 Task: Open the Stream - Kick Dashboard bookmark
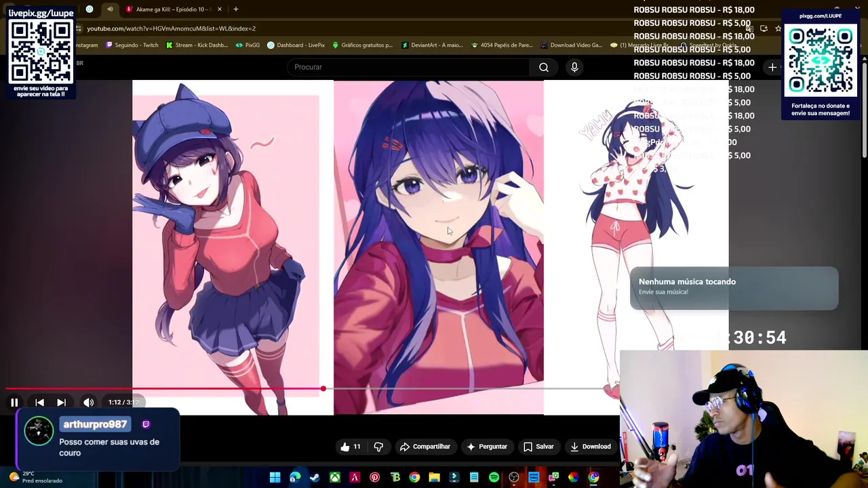pos(197,45)
